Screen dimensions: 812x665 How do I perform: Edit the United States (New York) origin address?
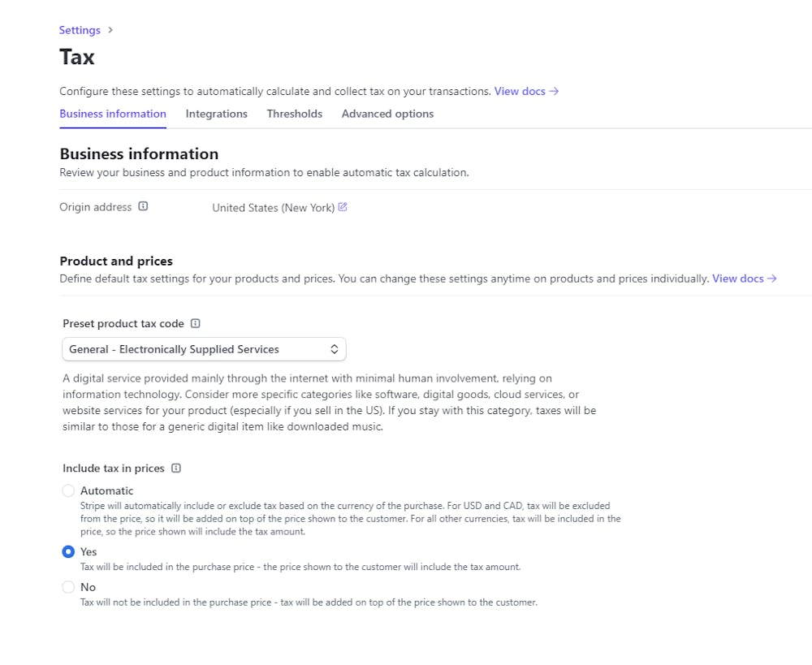click(x=343, y=207)
